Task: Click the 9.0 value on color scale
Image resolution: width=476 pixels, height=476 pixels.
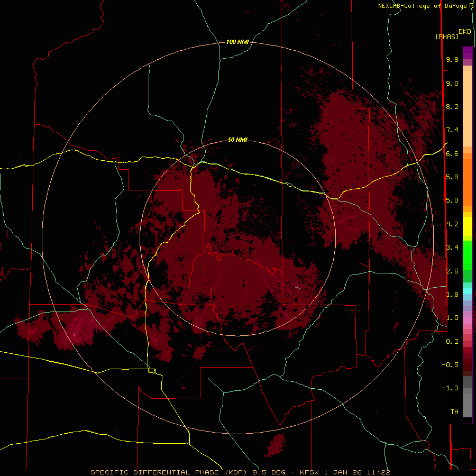Action: coord(452,83)
